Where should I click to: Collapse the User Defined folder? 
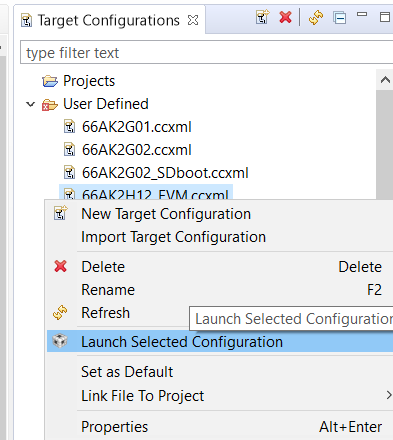point(31,104)
